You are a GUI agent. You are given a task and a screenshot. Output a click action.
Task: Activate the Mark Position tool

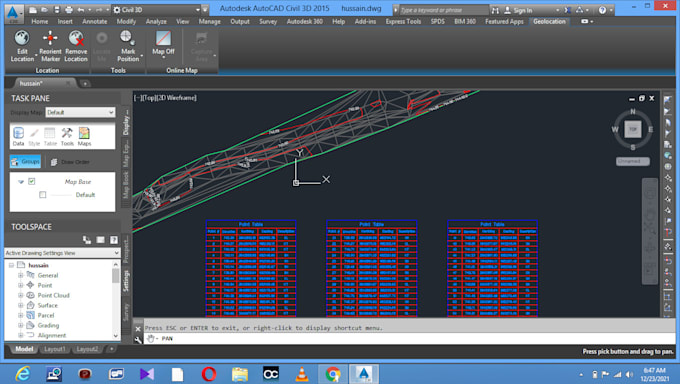click(128, 46)
